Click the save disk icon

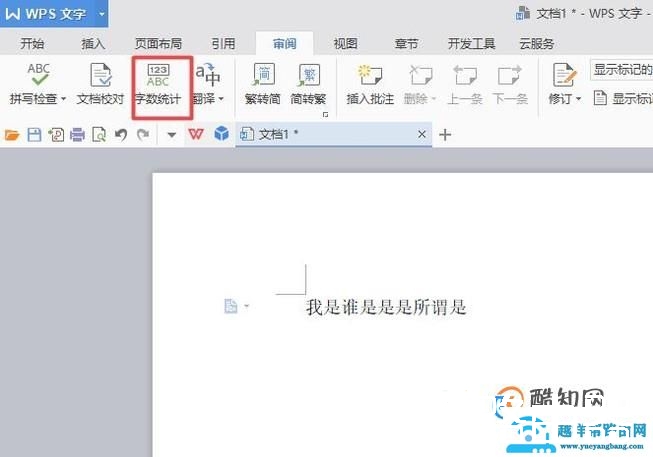pos(34,135)
